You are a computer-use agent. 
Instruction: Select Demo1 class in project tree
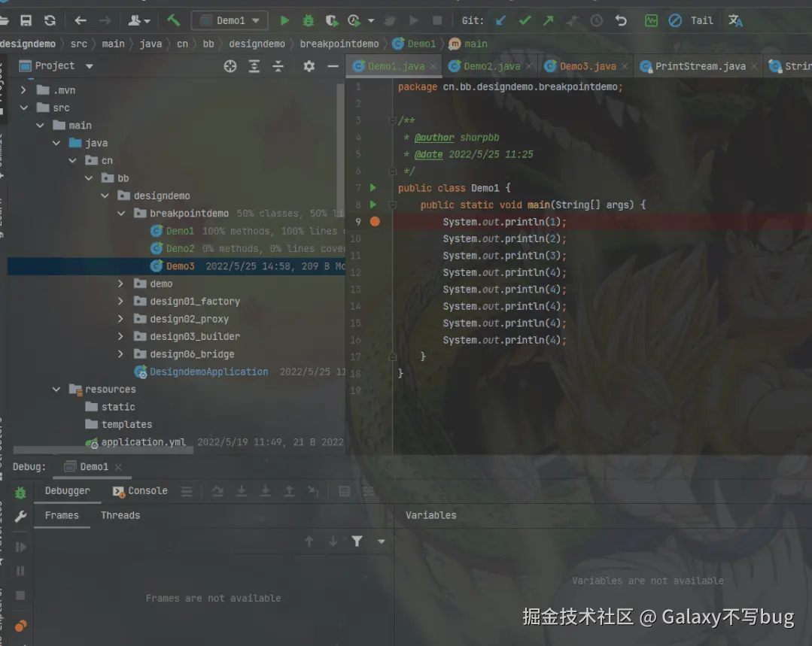180,231
